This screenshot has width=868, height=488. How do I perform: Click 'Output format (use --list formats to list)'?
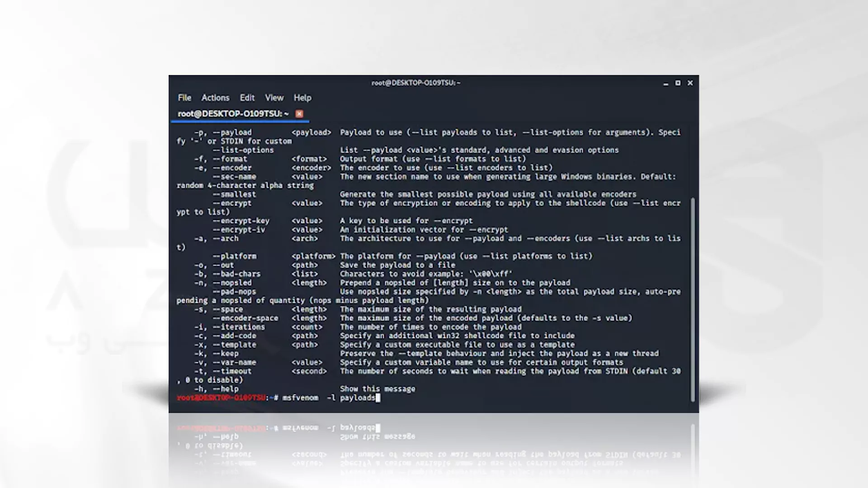pyautogui.click(x=433, y=159)
